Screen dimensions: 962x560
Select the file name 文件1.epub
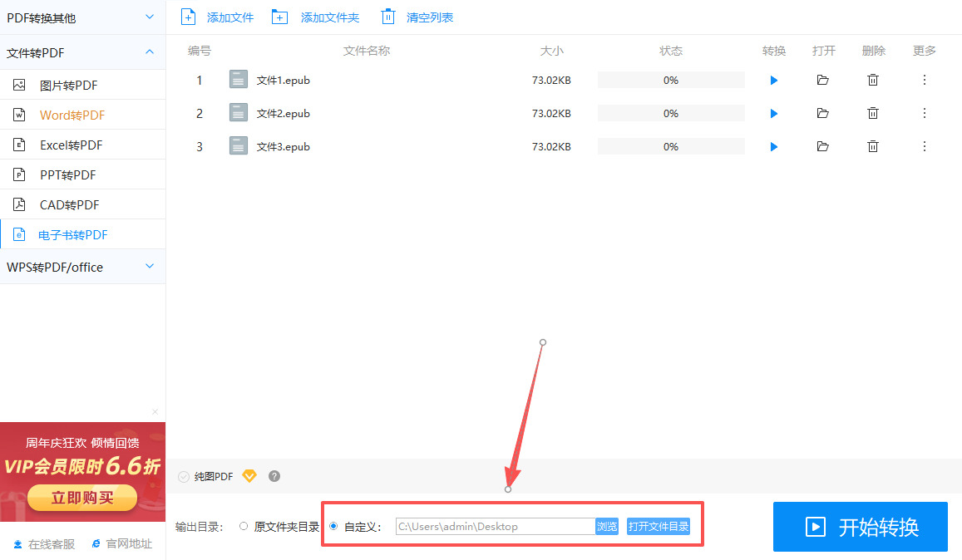click(x=283, y=81)
